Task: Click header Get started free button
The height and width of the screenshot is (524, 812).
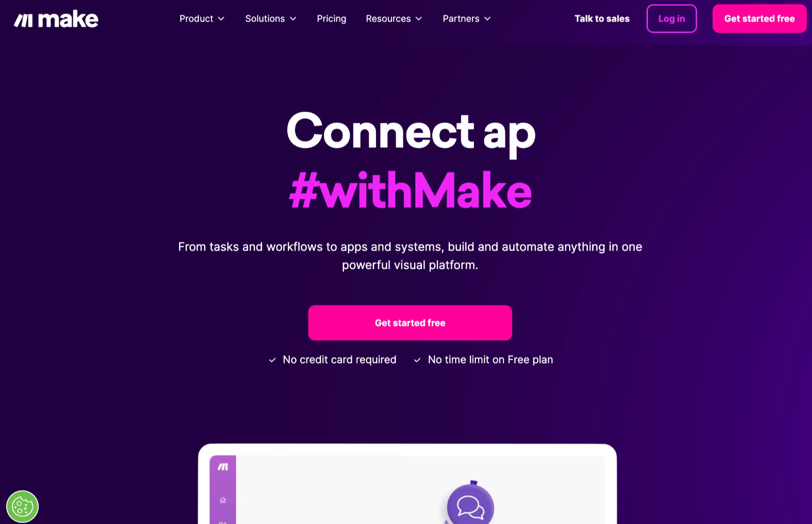Action: tap(759, 19)
